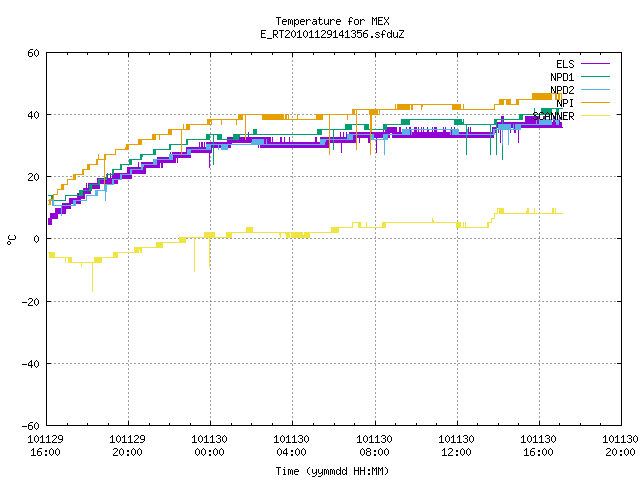Click the 101129 20:00 x-axis label
640x480 pixels.
pos(127,446)
